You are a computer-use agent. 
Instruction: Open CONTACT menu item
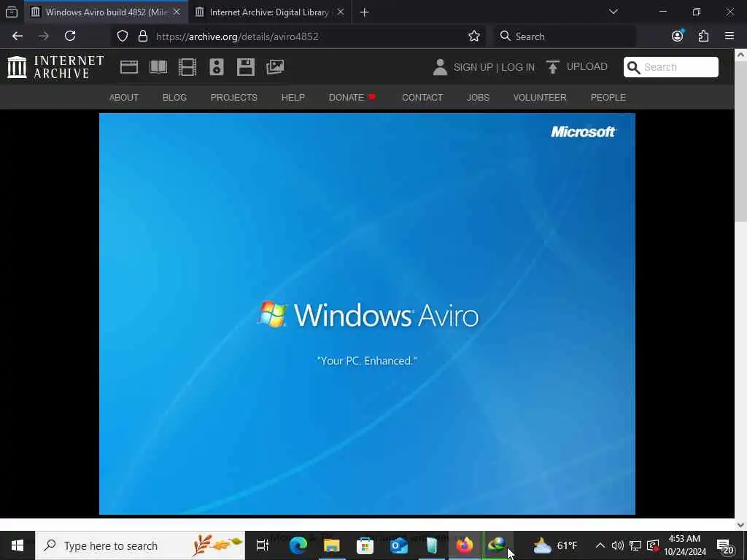click(422, 98)
